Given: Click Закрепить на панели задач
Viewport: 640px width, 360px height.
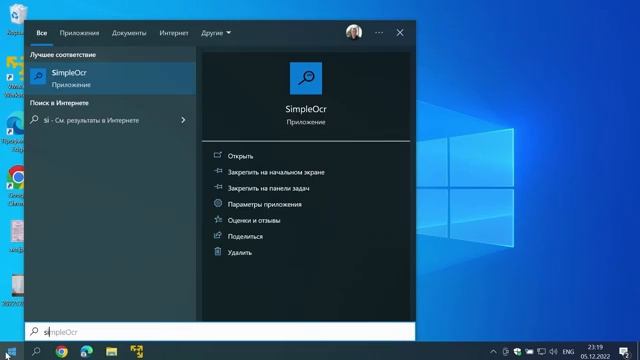Looking at the screenshot, I should pyautogui.click(x=268, y=188).
